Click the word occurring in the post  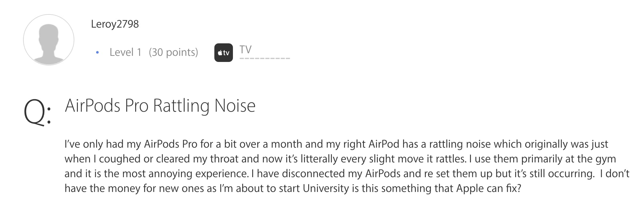pyautogui.click(x=571, y=174)
